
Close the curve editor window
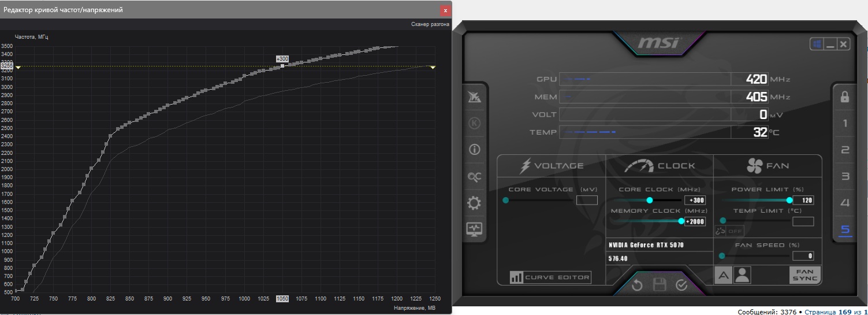(445, 10)
